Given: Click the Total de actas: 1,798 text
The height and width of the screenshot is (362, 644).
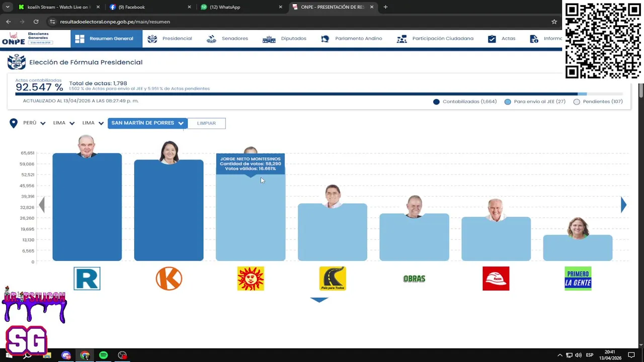Looking at the screenshot, I should click(98, 83).
